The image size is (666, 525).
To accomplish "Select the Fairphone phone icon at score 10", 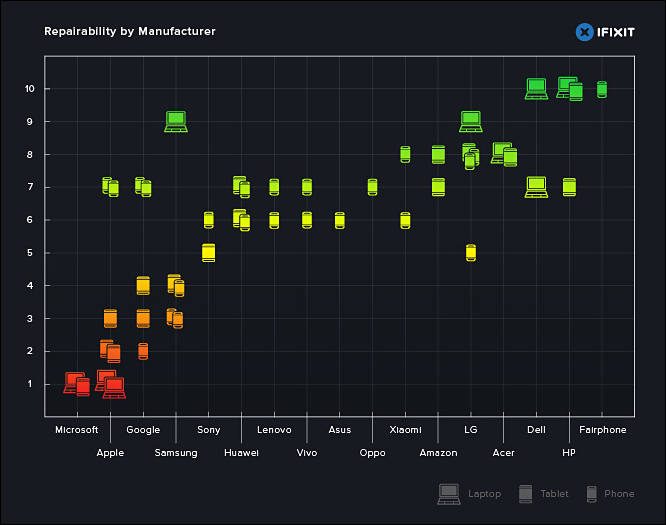I will tap(602, 89).
